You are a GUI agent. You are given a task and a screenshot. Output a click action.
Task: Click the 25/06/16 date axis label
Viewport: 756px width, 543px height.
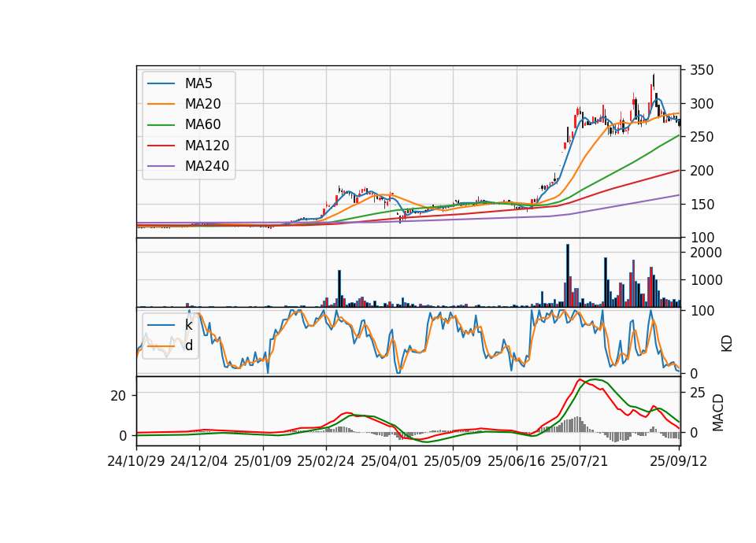pyautogui.click(x=517, y=461)
